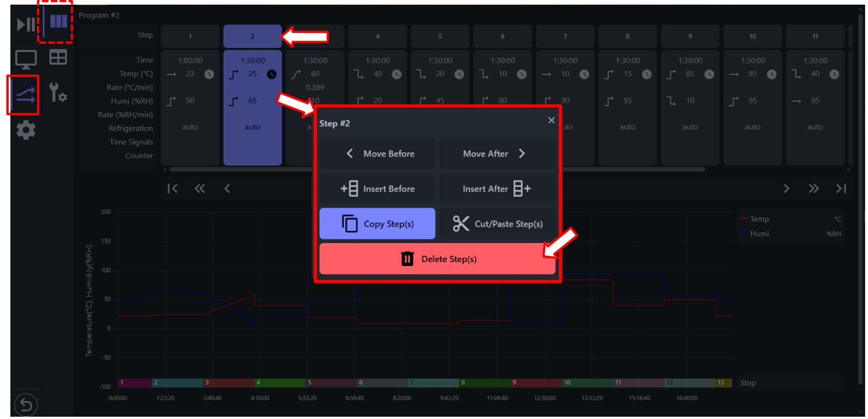Click step 10 timeline segment
Image resolution: width=868 pixels, height=419 pixels.
(587, 383)
